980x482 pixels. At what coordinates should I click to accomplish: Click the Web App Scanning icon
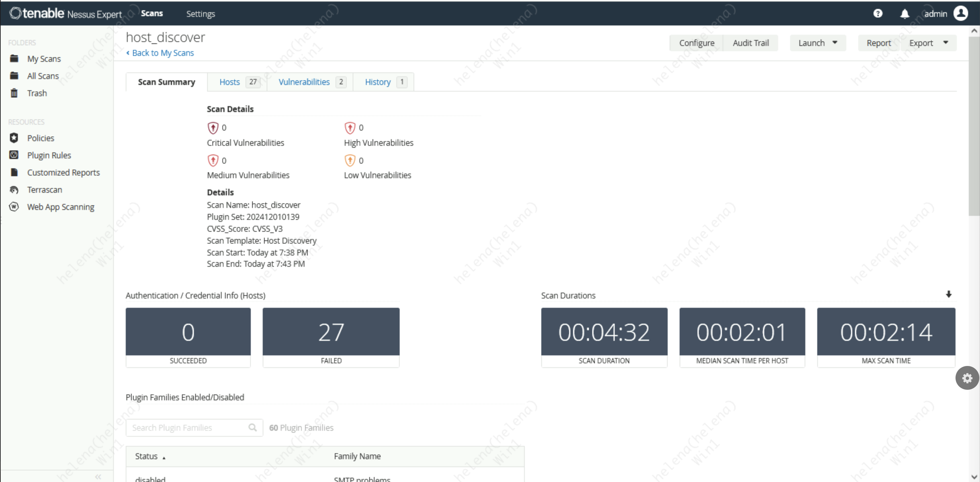[14, 207]
